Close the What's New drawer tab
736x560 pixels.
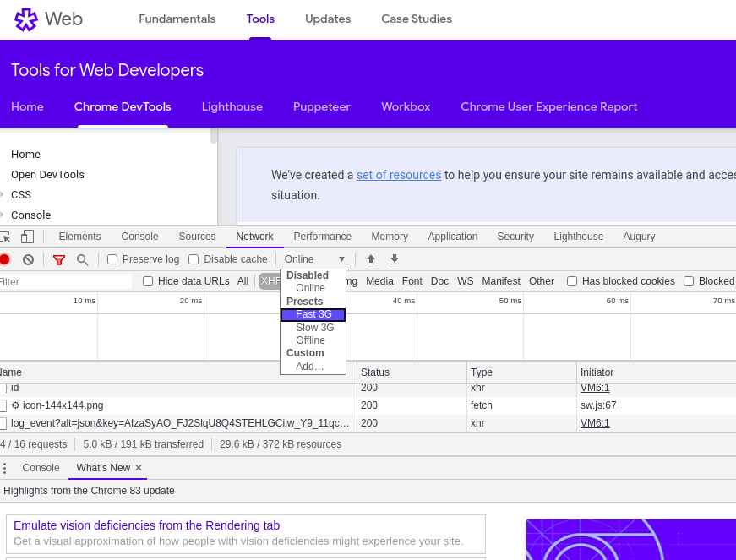139,468
